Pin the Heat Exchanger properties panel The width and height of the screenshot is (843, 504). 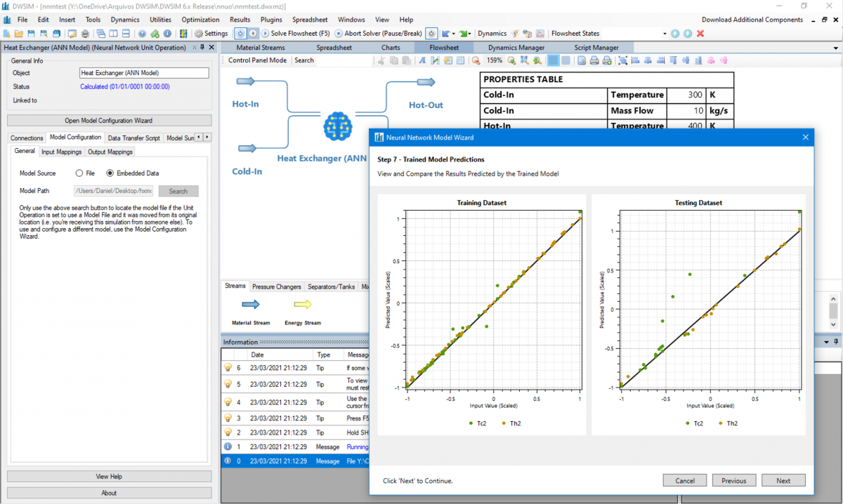pos(202,47)
